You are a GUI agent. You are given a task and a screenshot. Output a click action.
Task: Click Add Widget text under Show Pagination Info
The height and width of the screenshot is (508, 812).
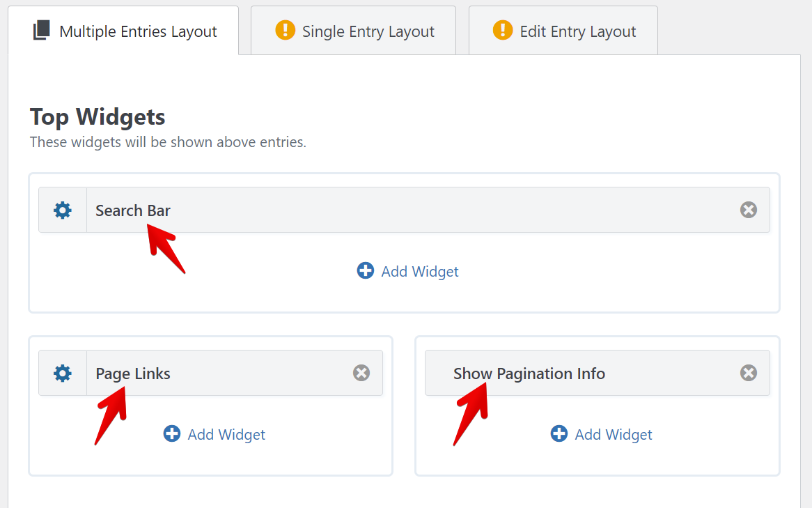click(614, 435)
